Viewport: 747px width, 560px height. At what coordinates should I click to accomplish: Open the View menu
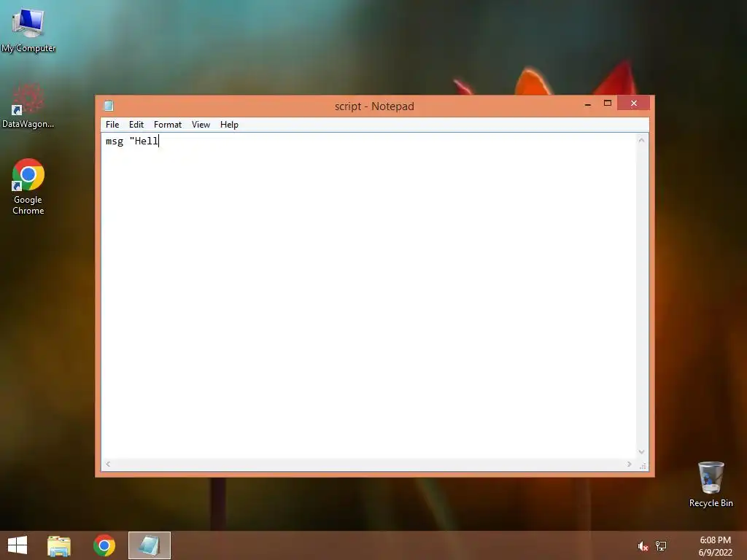click(201, 125)
